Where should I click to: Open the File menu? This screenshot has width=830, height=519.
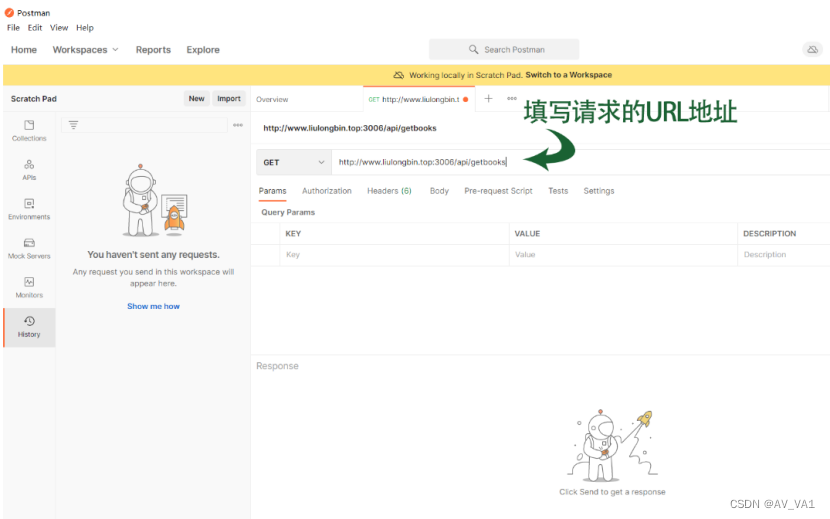pos(13,28)
